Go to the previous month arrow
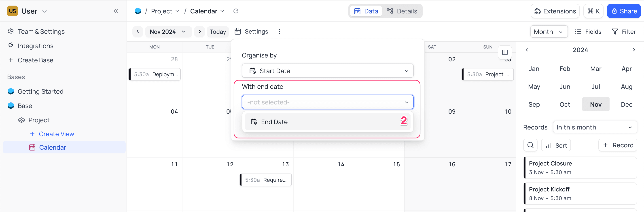 [138, 32]
